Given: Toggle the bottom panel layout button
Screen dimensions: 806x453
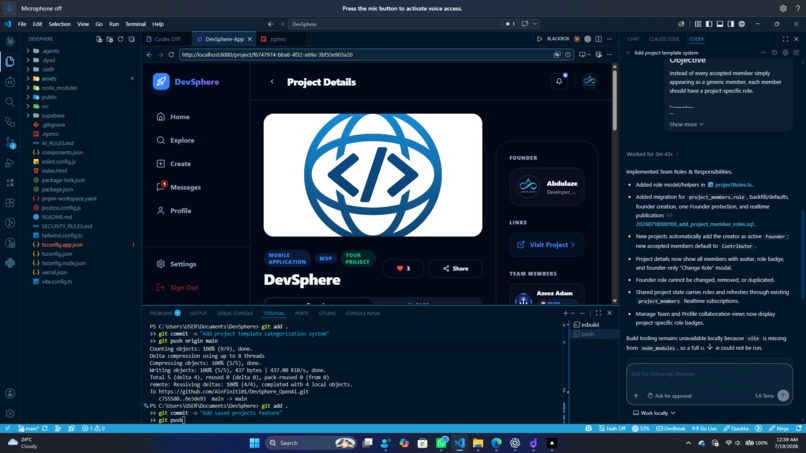Looking at the screenshot, I should point(720,24).
